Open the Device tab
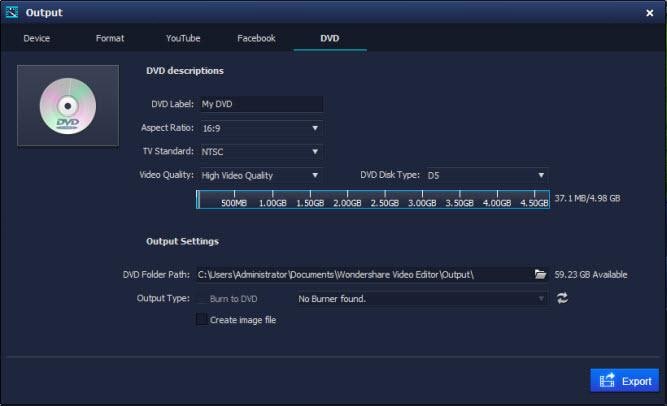 point(37,38)
